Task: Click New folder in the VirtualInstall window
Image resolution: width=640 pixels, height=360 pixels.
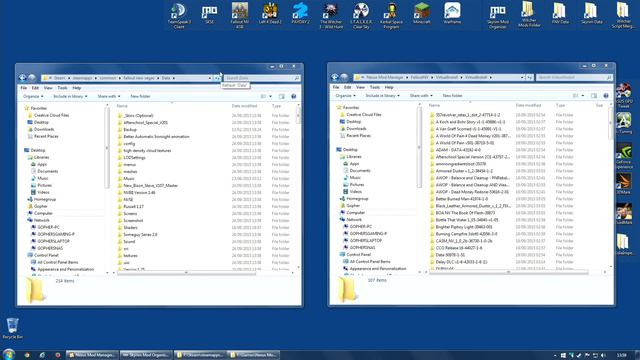Action: pyautogui.click(x=453, y=96)
